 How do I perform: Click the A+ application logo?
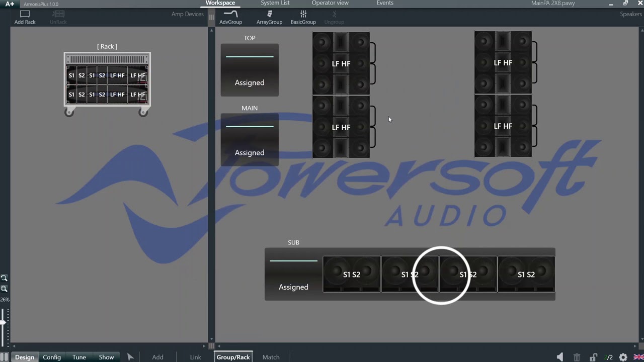click(x=10, y=4)
